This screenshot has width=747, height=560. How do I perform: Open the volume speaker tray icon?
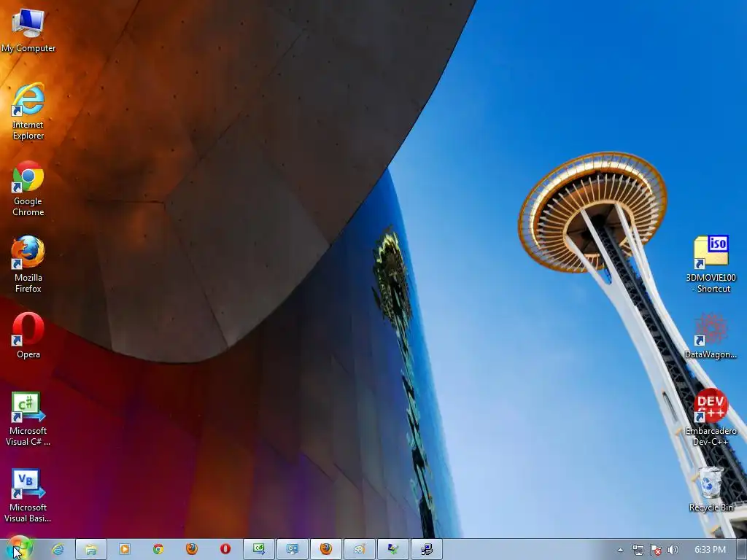(x=673, y=550)
